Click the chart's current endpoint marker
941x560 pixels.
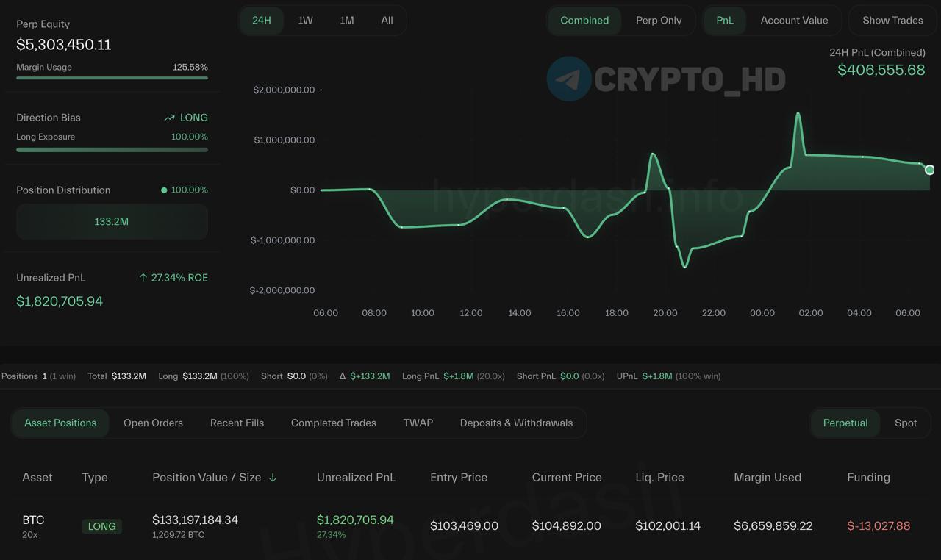(930, 170)
